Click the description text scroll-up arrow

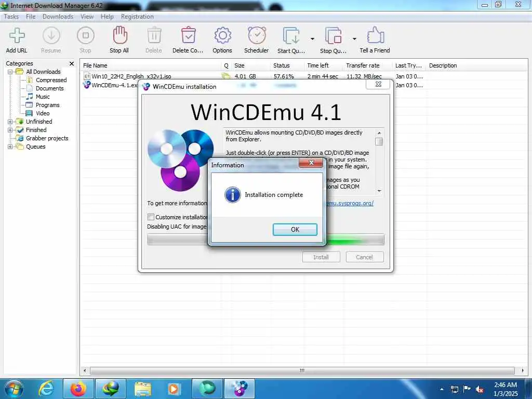click(379, 133)
